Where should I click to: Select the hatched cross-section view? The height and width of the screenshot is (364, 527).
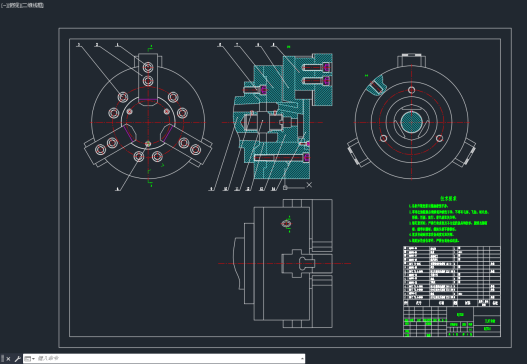[283, 116]
